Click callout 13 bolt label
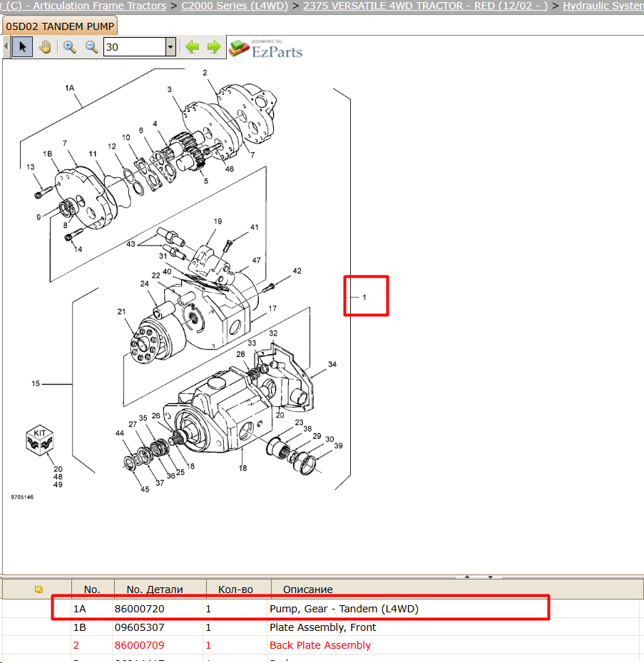The image size is (644, 663). click(x=31, y=166)
